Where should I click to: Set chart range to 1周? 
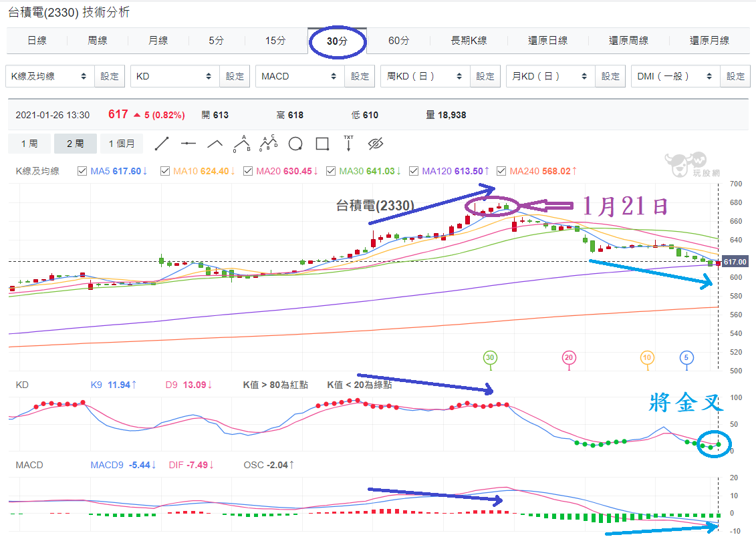pyautogui.click(x=29, y=144)
